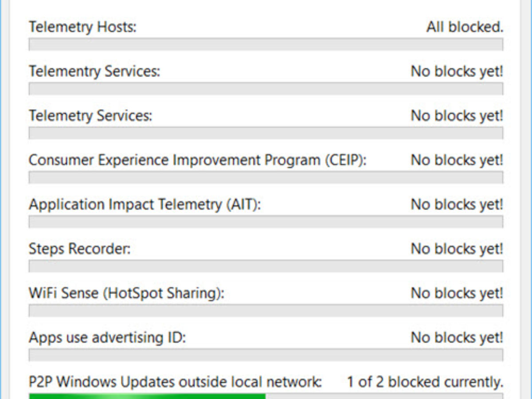Select the Steps Recorder label
532x399 pixels.
[x=80, y=249]
